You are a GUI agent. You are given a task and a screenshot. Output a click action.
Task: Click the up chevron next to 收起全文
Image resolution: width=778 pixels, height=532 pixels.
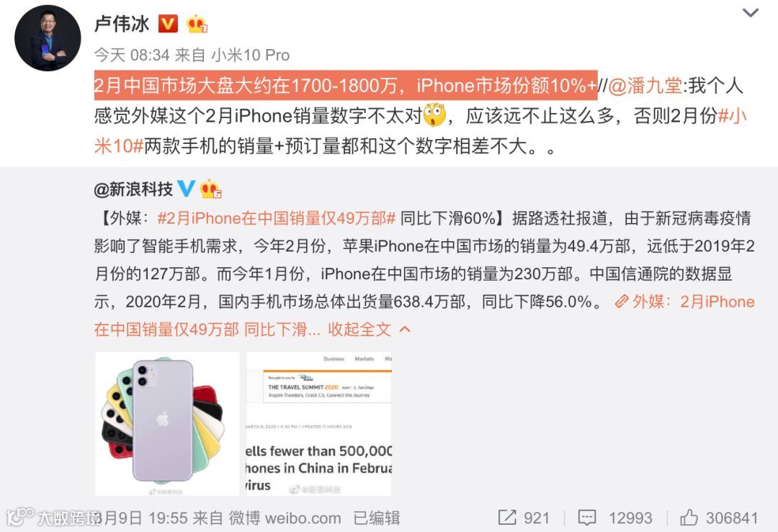(x=405, y=329)
